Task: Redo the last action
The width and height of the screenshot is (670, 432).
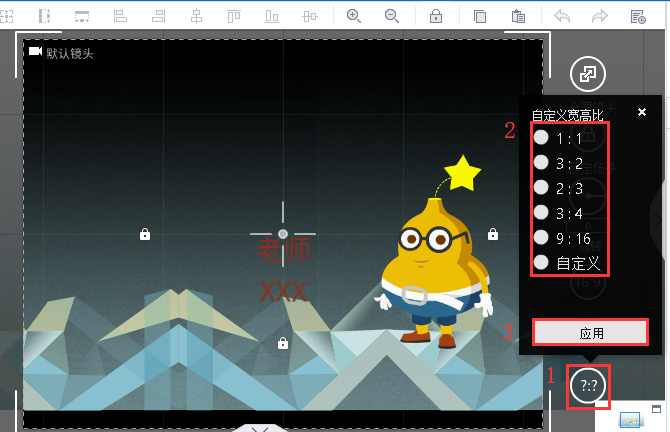Action: (599, 16)
